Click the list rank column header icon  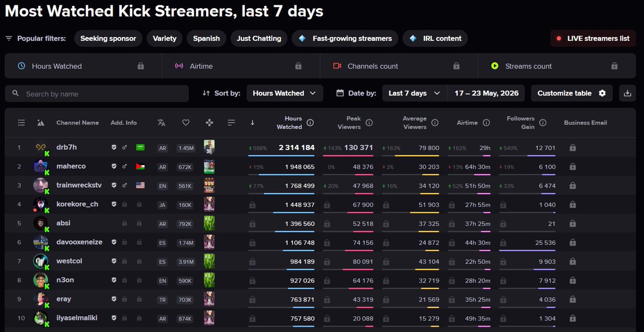tap(21, 123)
